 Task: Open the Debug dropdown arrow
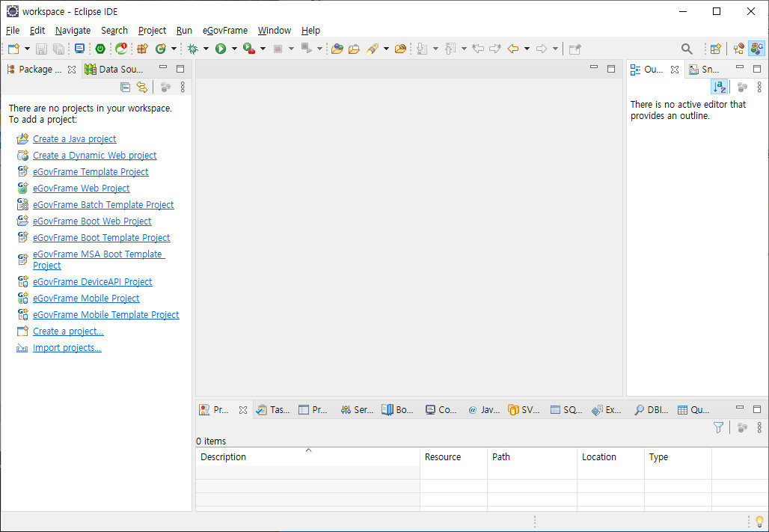coord(206,49)
